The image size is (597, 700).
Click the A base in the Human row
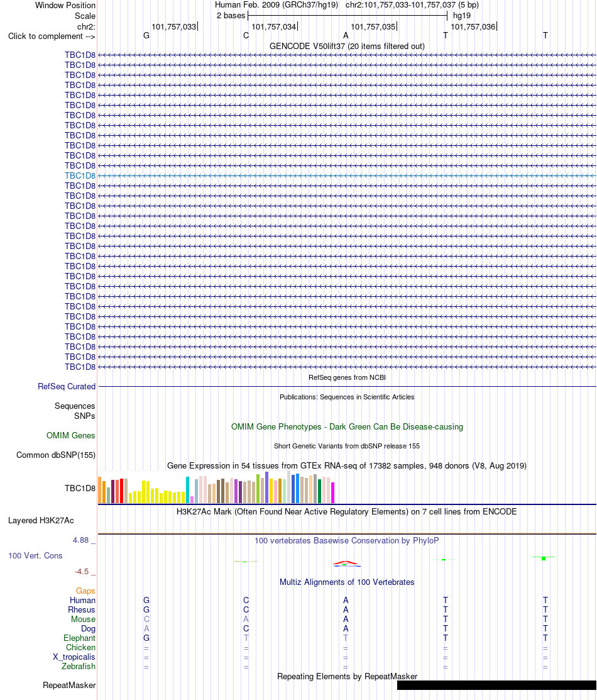click(x=346, y=601)
